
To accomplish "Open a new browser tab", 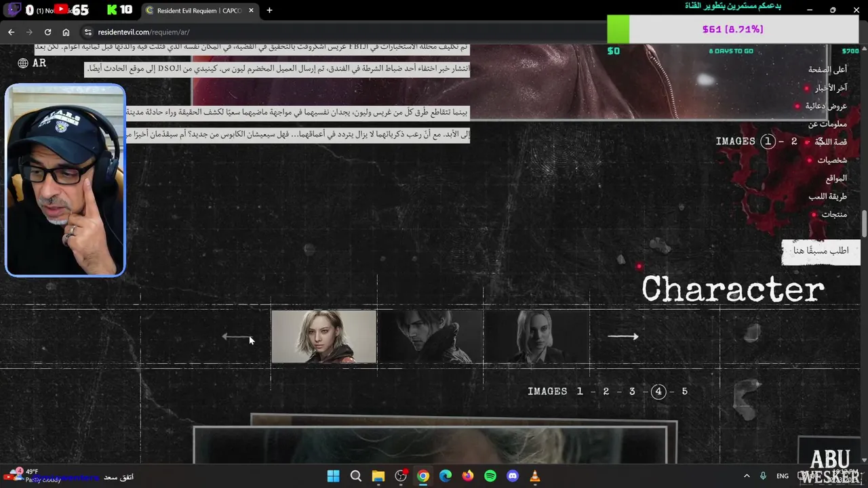I will [x=269, y=10].
